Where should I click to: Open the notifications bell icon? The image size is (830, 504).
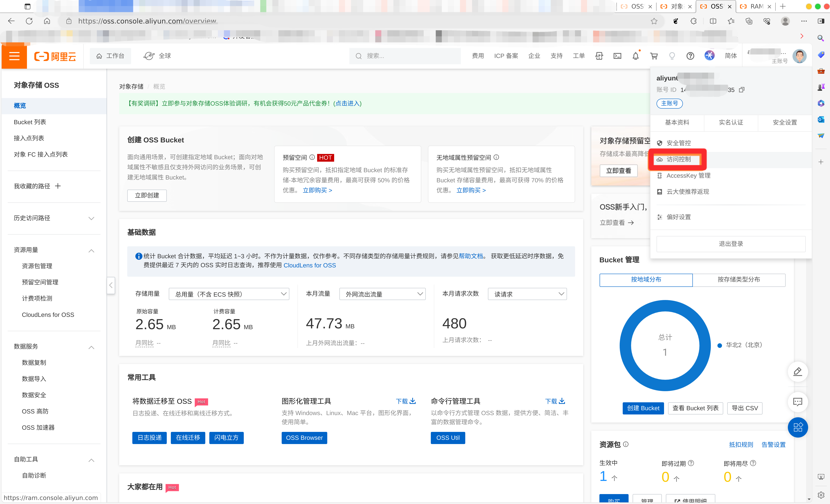click(x=635, y=56)
